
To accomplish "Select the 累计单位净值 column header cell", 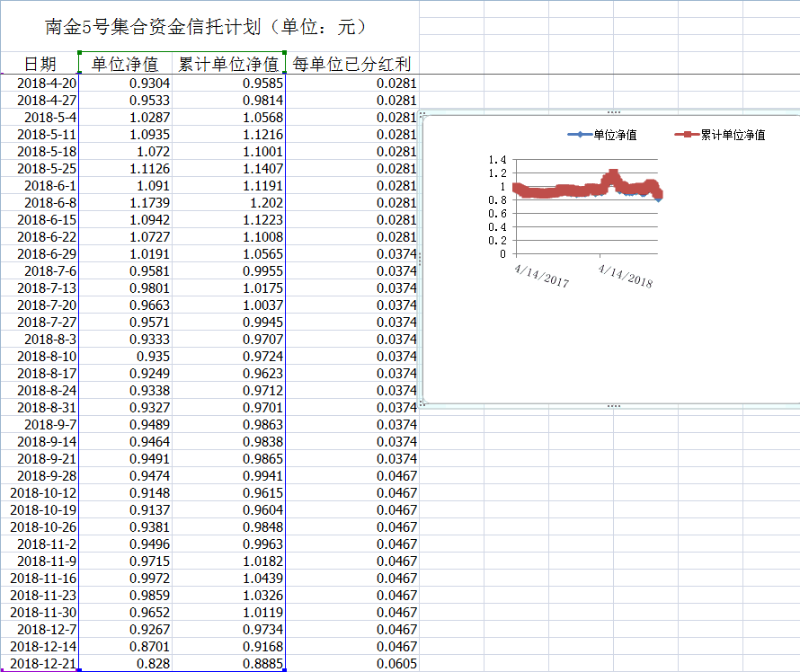I will click(228, 64).
